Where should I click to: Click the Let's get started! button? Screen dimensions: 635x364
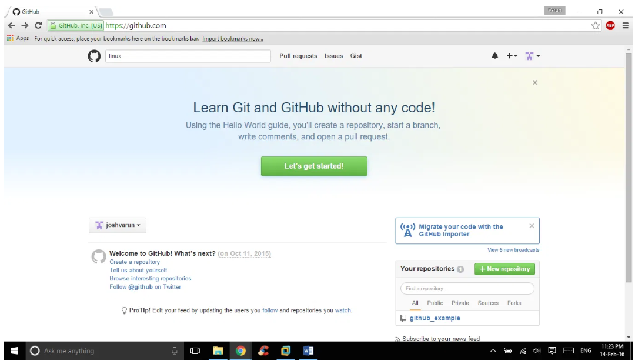click(x=314, y=166)
